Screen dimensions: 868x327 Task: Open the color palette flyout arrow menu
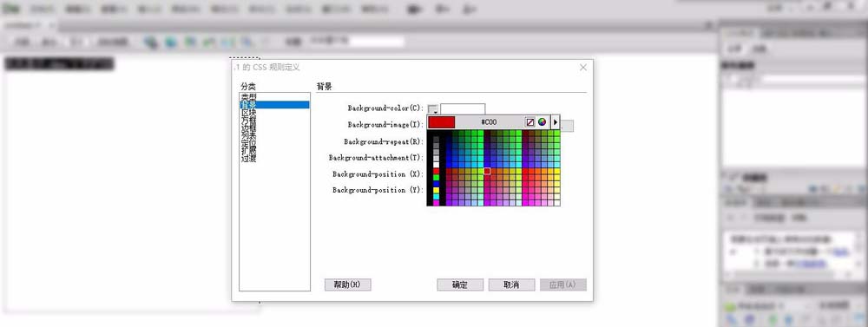tap(556, 121)
